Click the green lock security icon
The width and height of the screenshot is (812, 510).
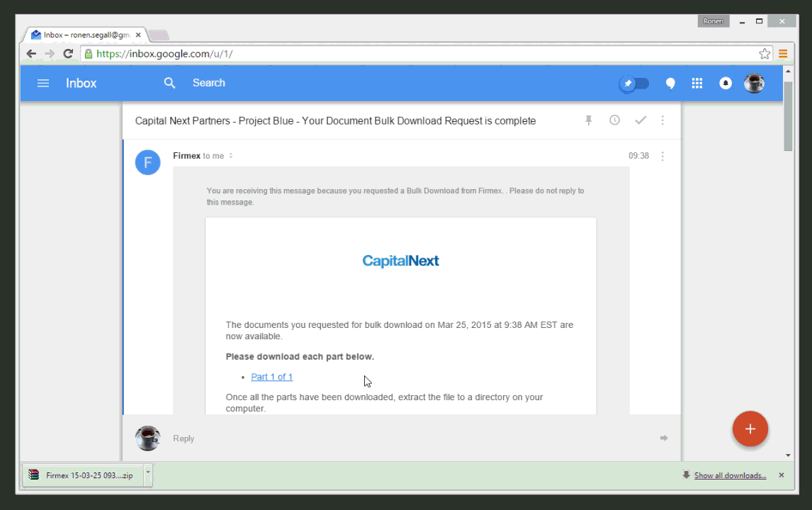tap(89, 54)
